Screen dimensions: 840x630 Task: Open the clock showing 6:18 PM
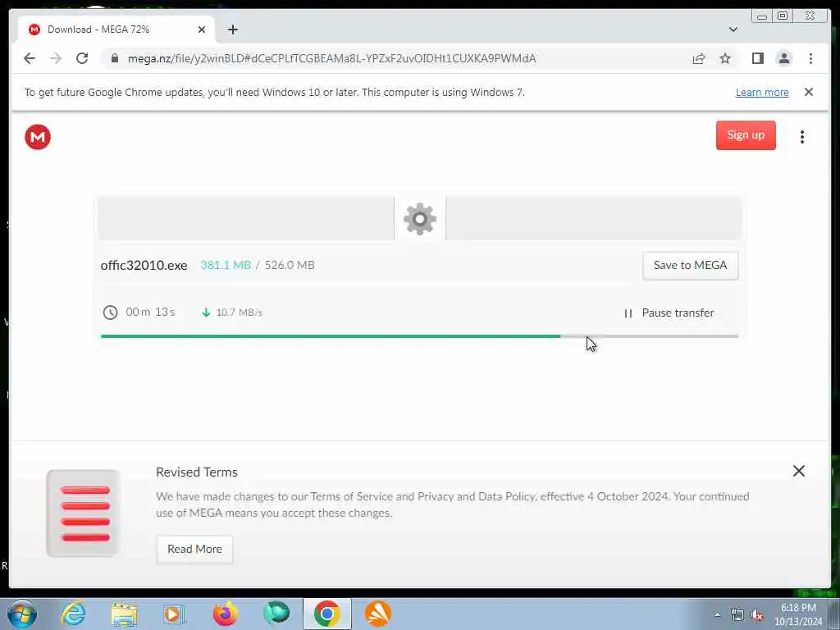pyautogui.click(x=798, y=614)
